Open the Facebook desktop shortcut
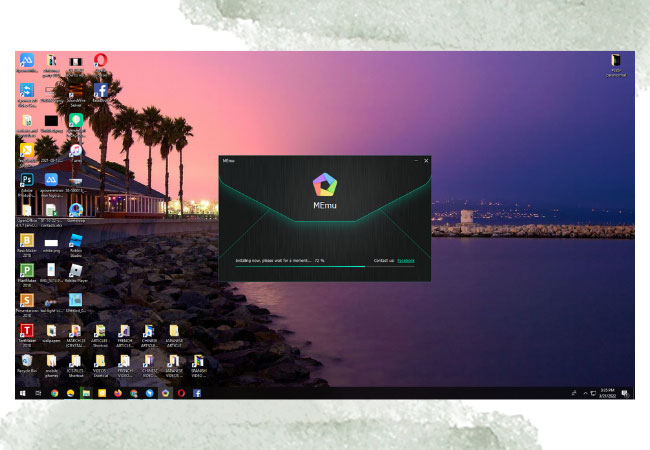Image resolution: width=650 pixels, height=450 pixels. [101, 90]
